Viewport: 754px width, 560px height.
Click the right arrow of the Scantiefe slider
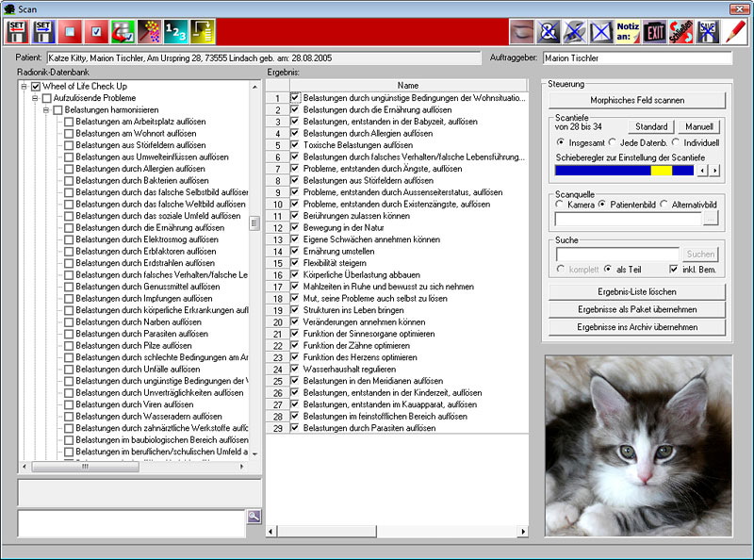(715, 171)
